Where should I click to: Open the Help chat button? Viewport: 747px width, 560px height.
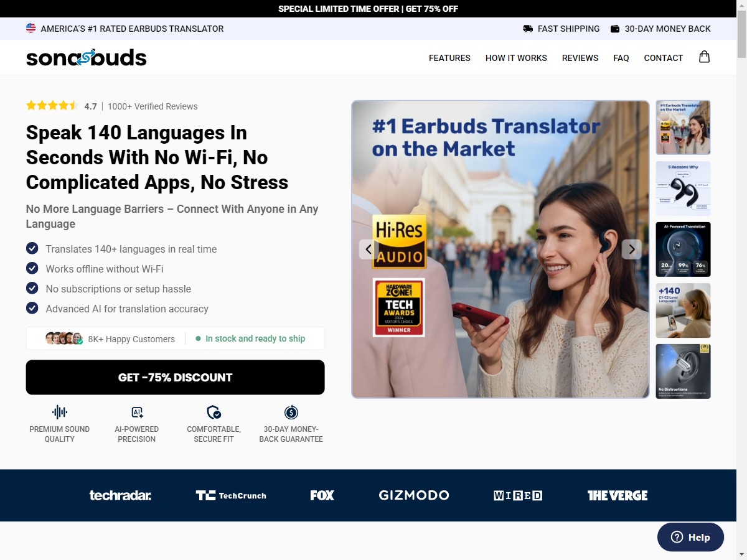690,537
